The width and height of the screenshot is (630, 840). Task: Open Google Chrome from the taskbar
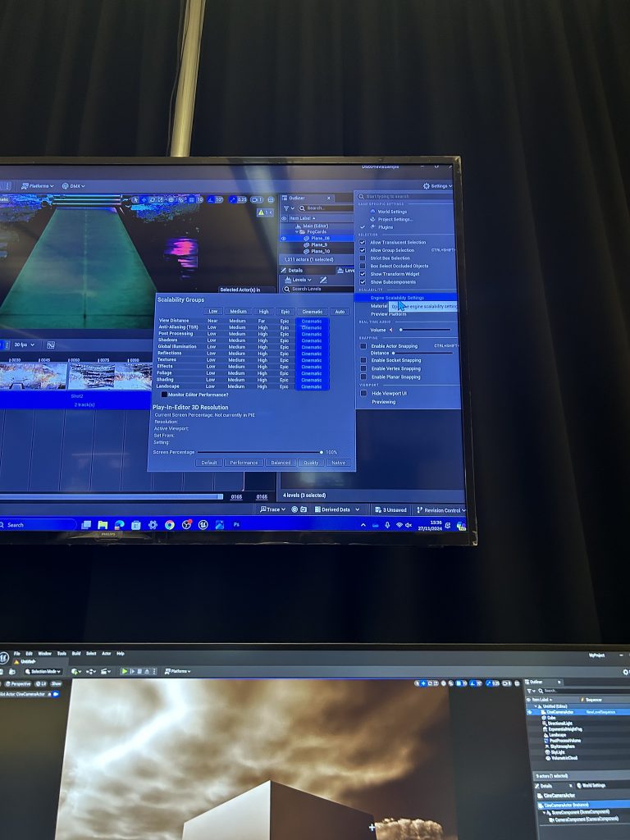click(169, 525)
